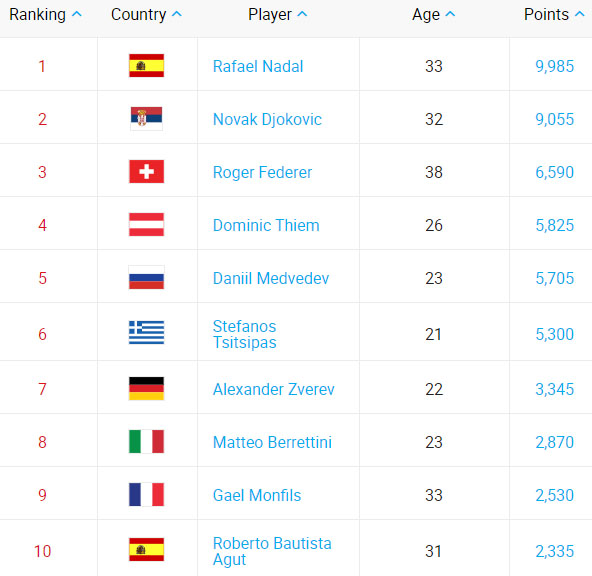Click the Greece flag icon
The height and width of the screenshot is (576, 592).
146,333
